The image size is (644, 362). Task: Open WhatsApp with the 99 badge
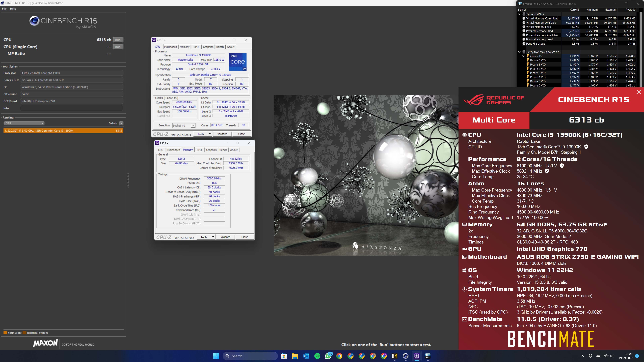(x=328, y=356)
